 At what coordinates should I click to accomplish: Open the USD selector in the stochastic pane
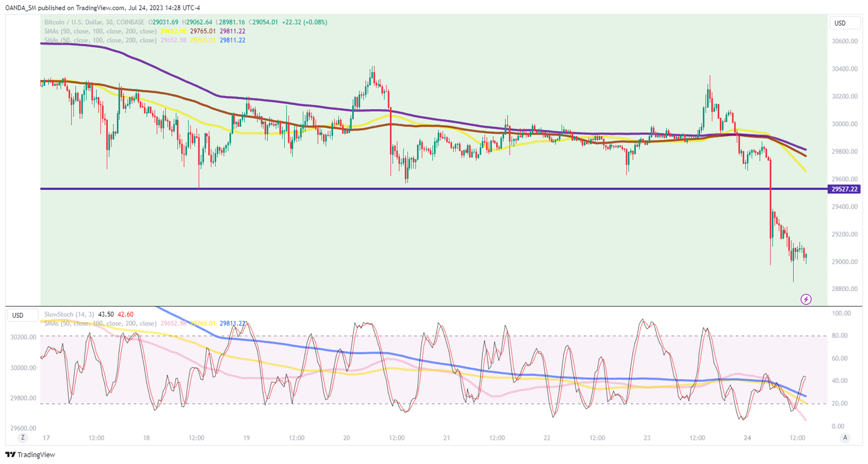[x=18, y=315]
